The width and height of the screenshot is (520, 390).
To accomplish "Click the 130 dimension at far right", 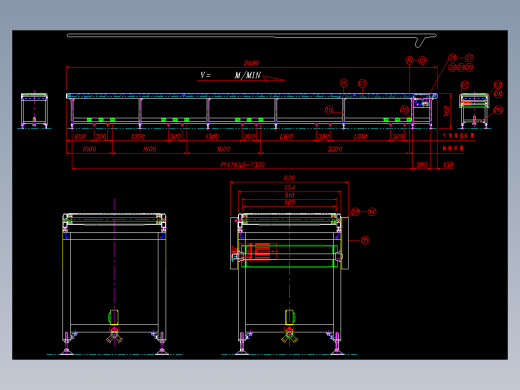I will [448, 164].
